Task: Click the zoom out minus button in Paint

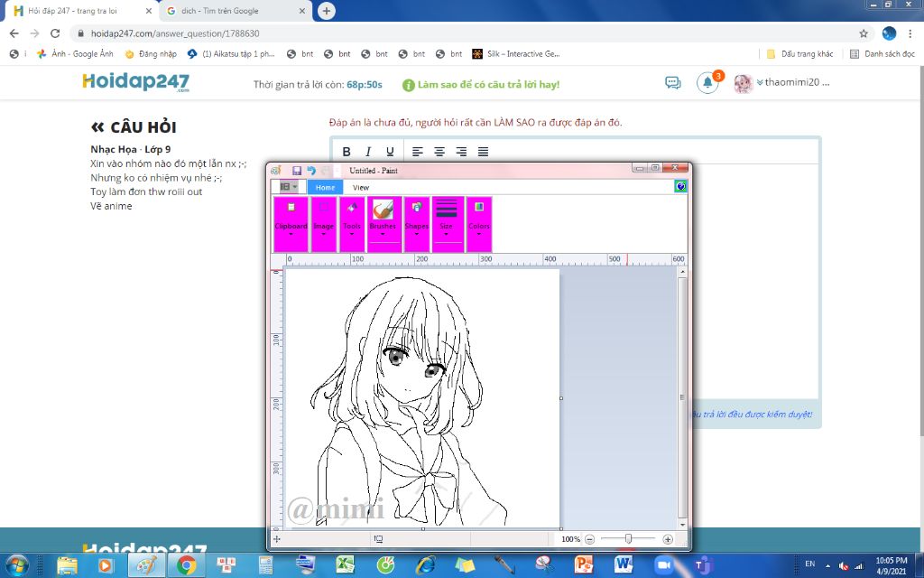Action: (x=590, y=539)
